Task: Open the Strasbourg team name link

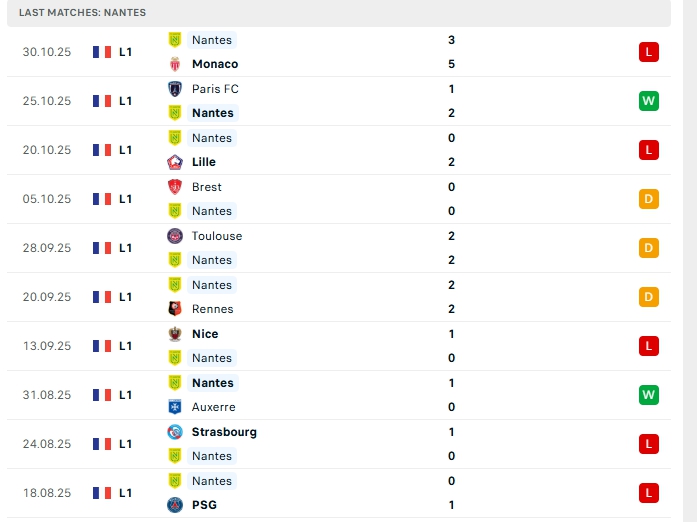Action: click(x=224, y=432)
